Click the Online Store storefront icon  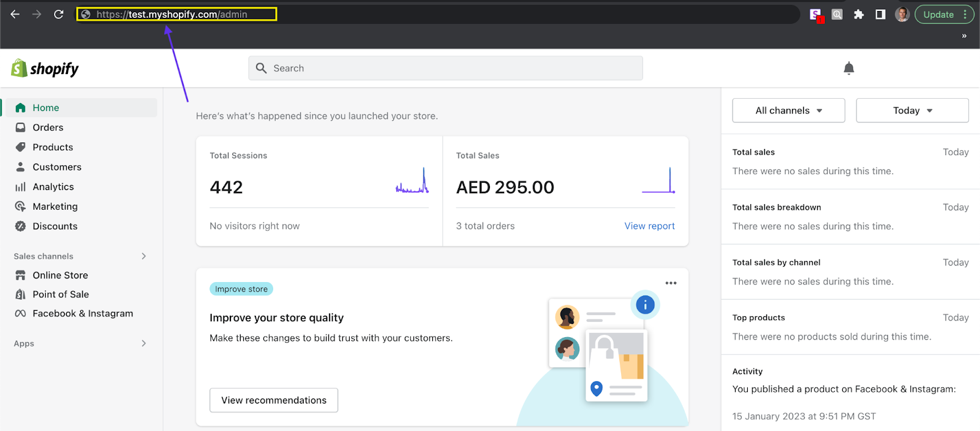click(20, 275)
